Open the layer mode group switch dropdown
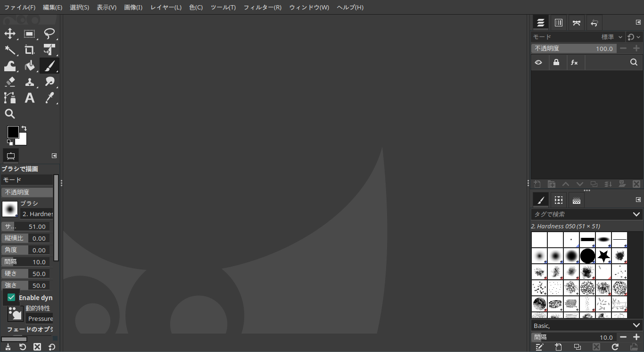 [x=634, y=37]
